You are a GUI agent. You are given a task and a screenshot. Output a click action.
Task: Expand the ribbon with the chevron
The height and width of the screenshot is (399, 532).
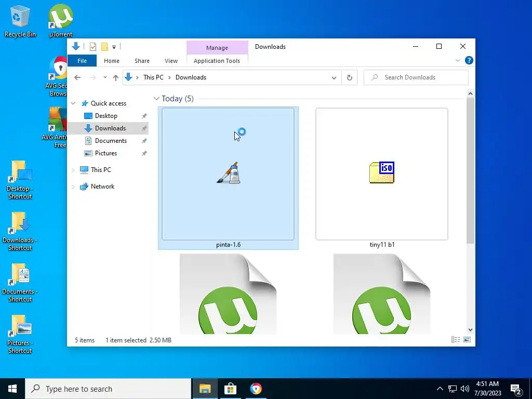click(x=457, y=60)
